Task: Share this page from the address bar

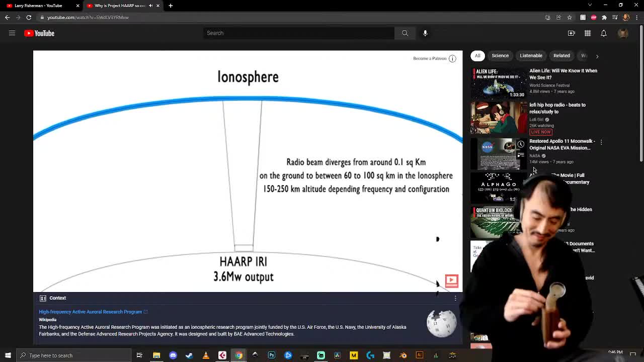Action: tap(558, 17)
